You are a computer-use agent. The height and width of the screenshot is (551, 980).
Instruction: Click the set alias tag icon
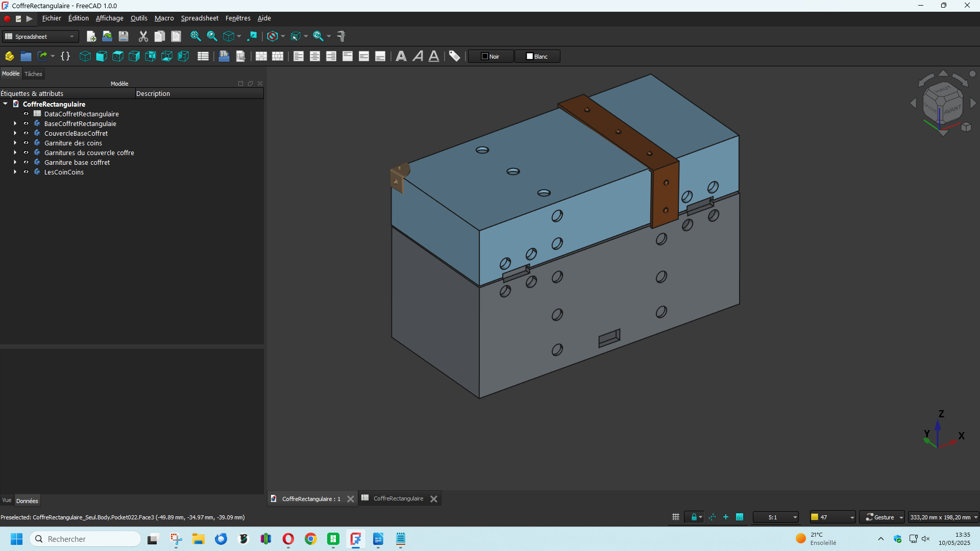(455, 56)
